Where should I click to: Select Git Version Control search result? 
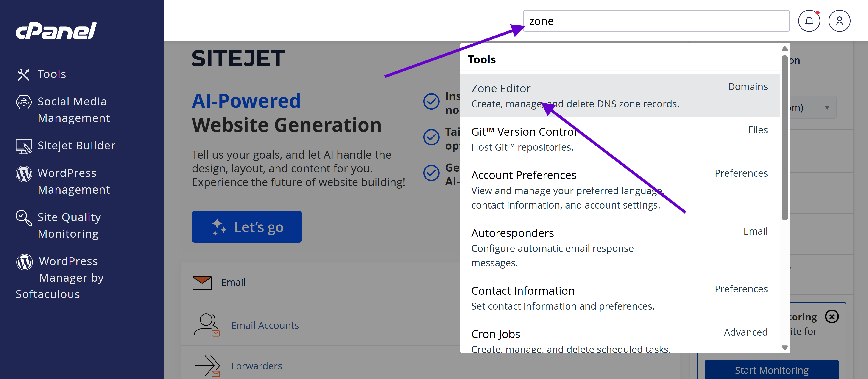coord(523,132)
